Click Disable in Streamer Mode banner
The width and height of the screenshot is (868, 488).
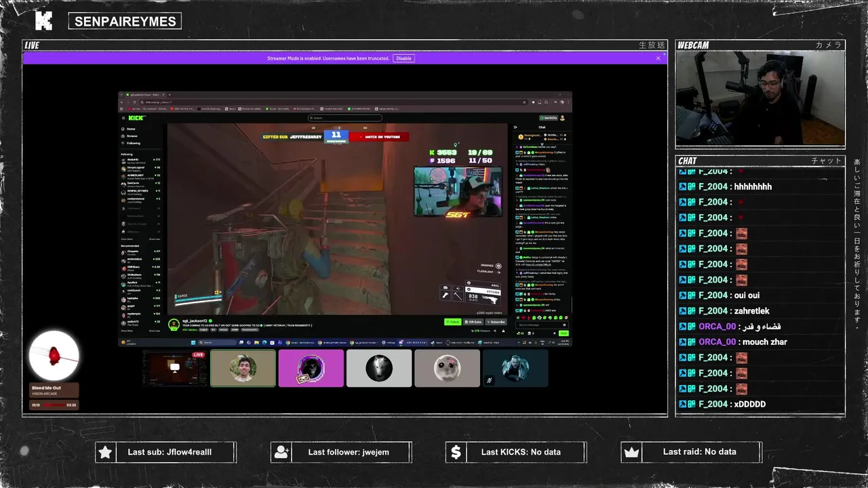[404, 58]
